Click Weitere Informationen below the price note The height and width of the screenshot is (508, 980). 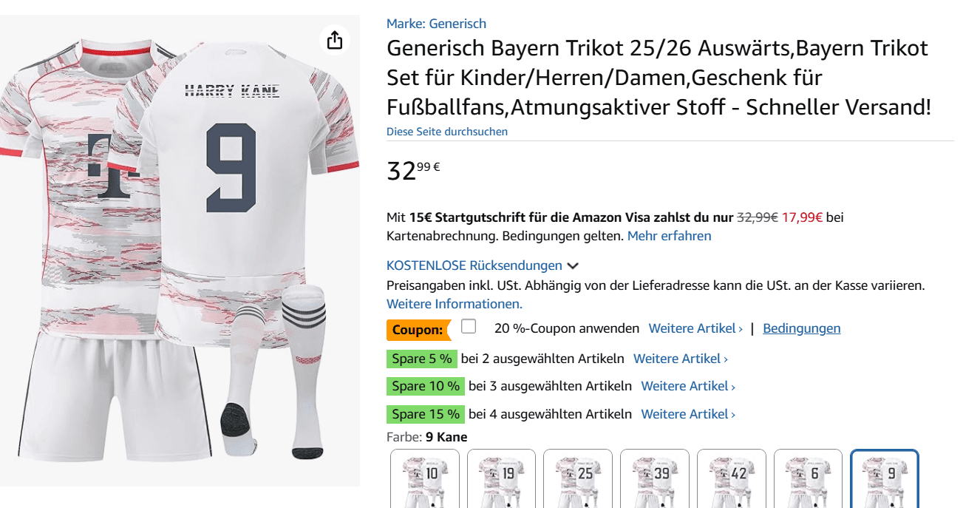(x=453, y=303)
